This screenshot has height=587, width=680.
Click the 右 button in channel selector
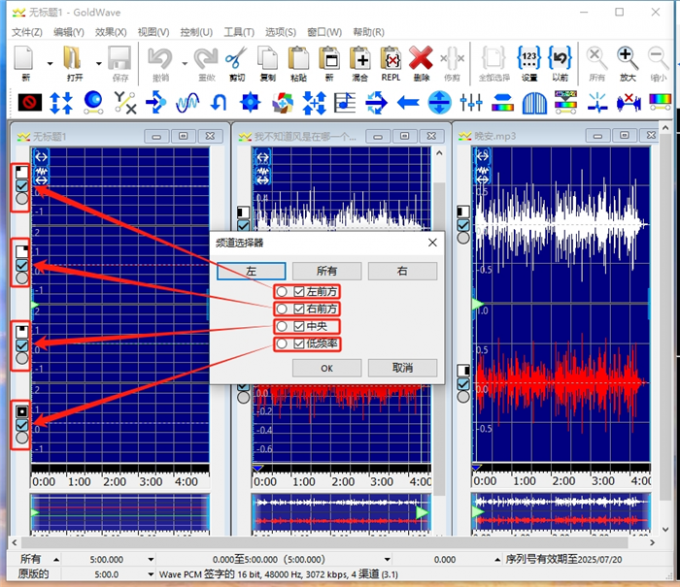[x=402, y=271]
